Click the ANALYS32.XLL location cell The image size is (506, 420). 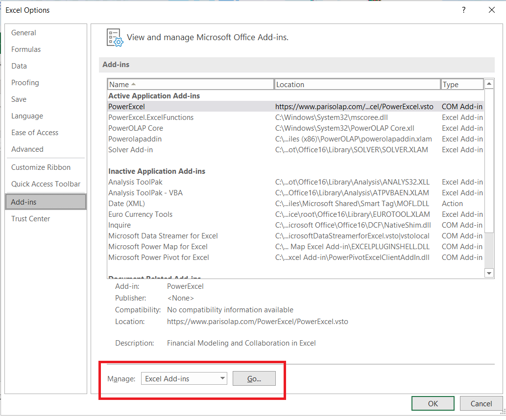(x=352, y=182)
